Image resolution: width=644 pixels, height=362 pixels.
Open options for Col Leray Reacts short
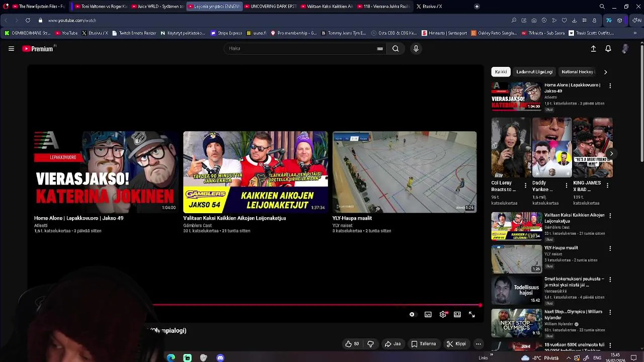[x=525, y=186]
